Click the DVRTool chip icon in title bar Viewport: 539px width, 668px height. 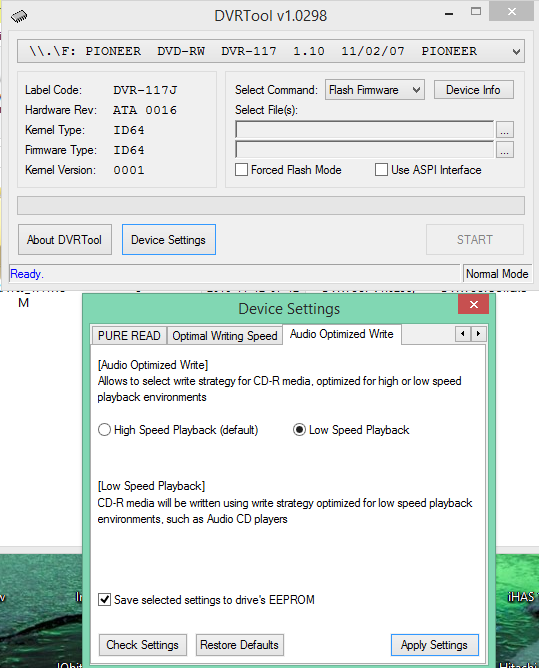19,17
